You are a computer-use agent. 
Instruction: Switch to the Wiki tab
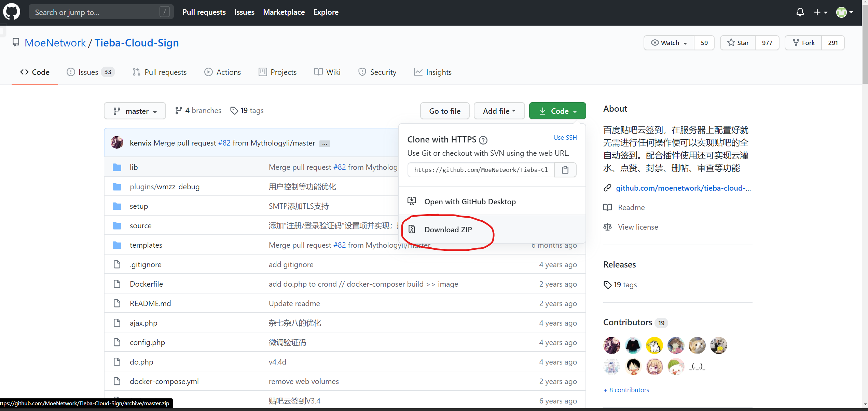coord(327,72)
